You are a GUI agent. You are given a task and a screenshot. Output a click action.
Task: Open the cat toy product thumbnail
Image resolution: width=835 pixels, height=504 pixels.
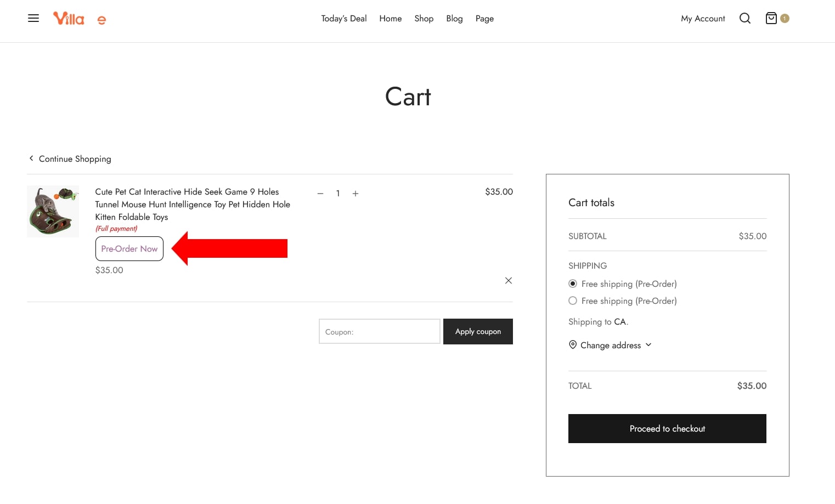[53, 212]
